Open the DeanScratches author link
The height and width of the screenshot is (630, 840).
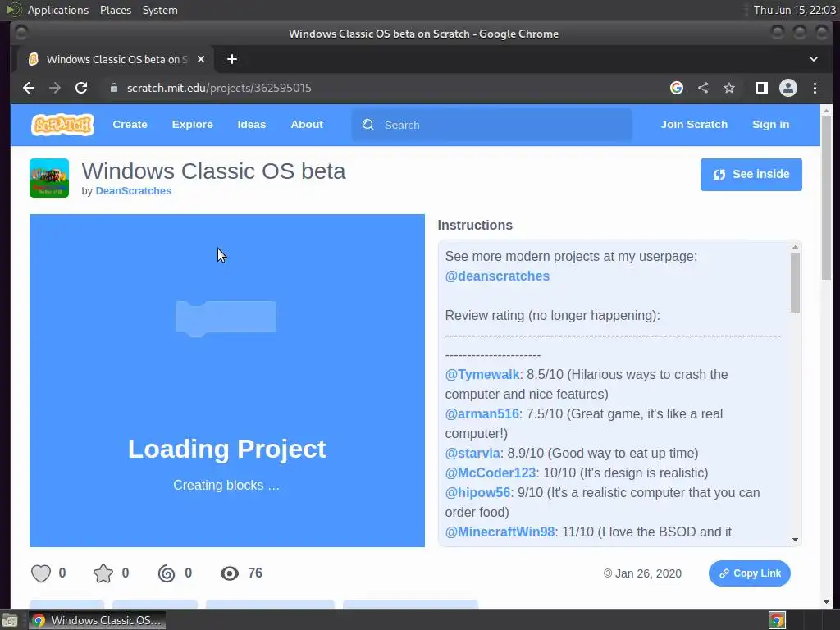134,190
